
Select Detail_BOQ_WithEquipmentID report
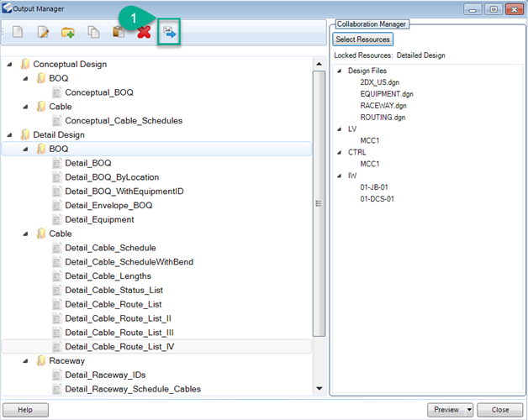(124, 192)
